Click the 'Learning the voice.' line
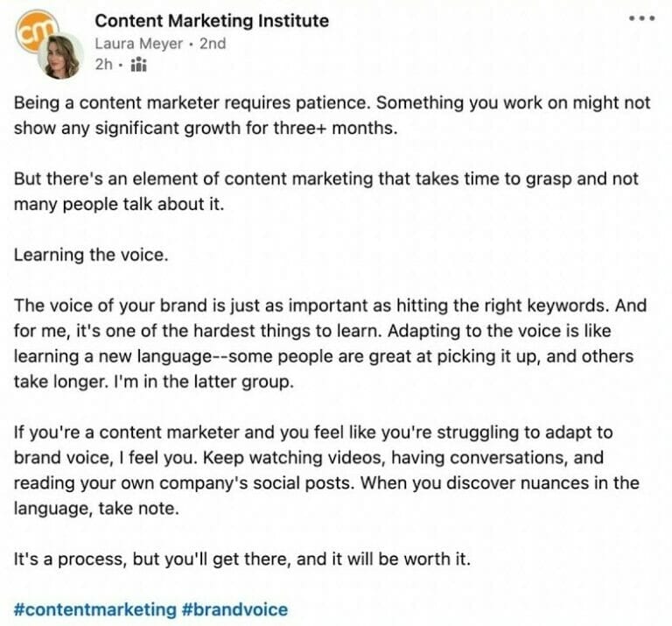Image resolution: width=672 pixels, height=626 pixels. 91,255
